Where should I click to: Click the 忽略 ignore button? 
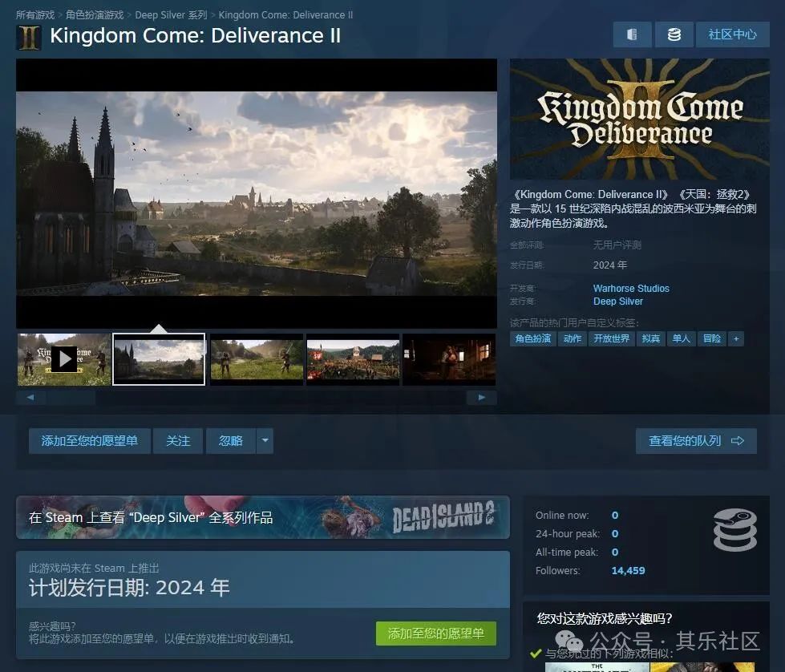pyautogui.click(x=231, y=441)
